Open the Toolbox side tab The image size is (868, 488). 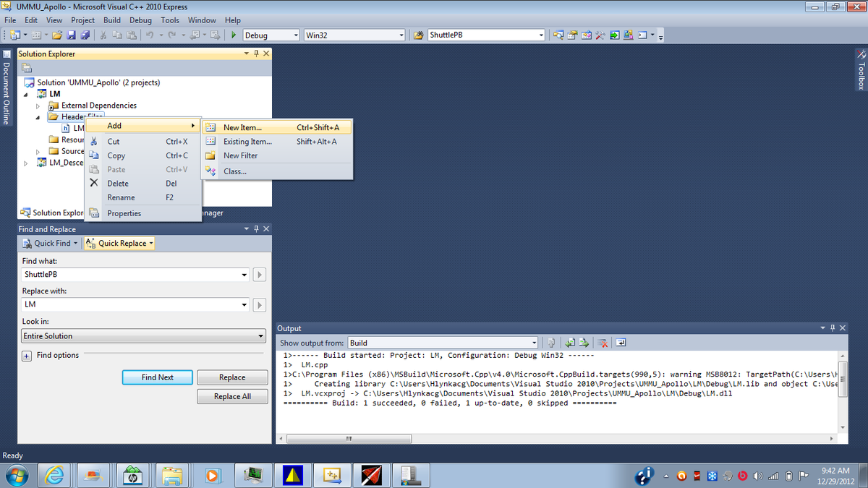click(x=861, y=69)
